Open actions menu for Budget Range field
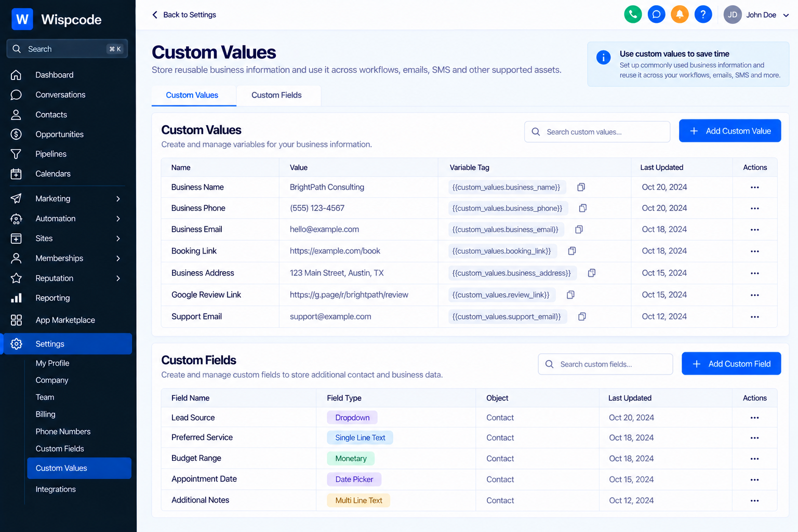Screen dimensions: 798x532 755,459
